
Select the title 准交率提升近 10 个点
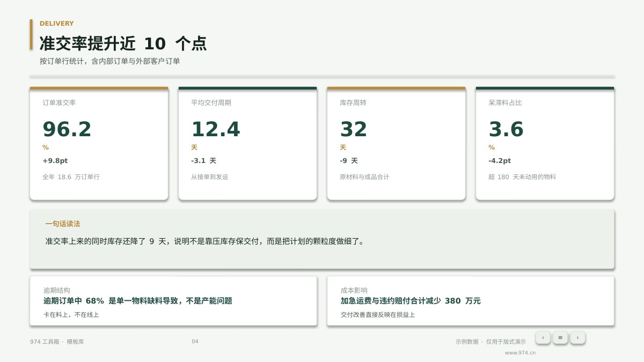(x=123, y=43)
